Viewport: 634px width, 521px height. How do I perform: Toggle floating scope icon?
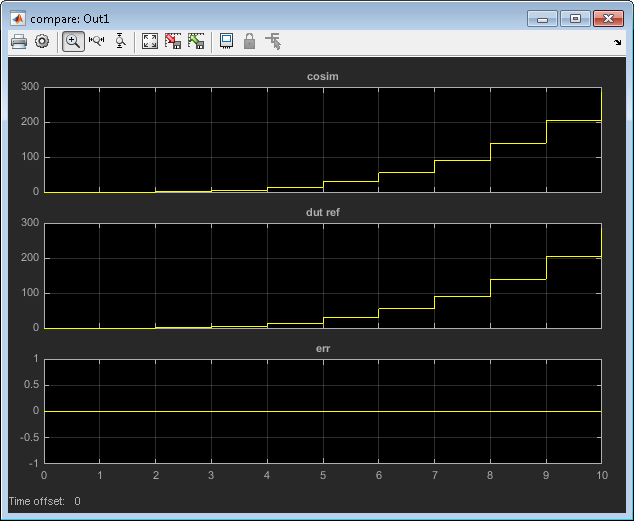coord(226,41)
